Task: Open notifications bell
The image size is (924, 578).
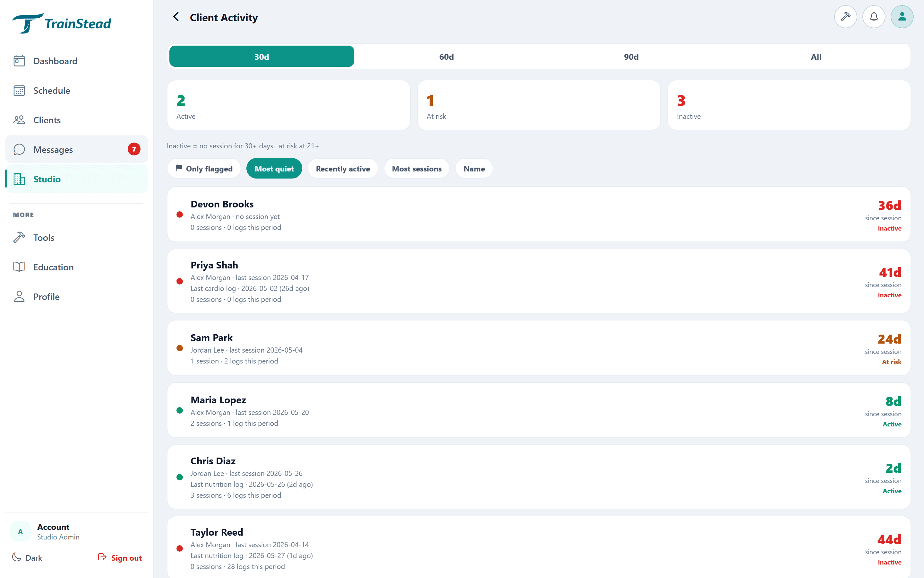Action: 874,17
